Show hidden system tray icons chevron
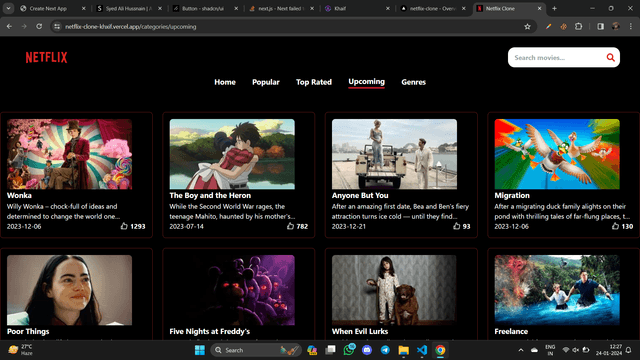 (x=521, y=350)
